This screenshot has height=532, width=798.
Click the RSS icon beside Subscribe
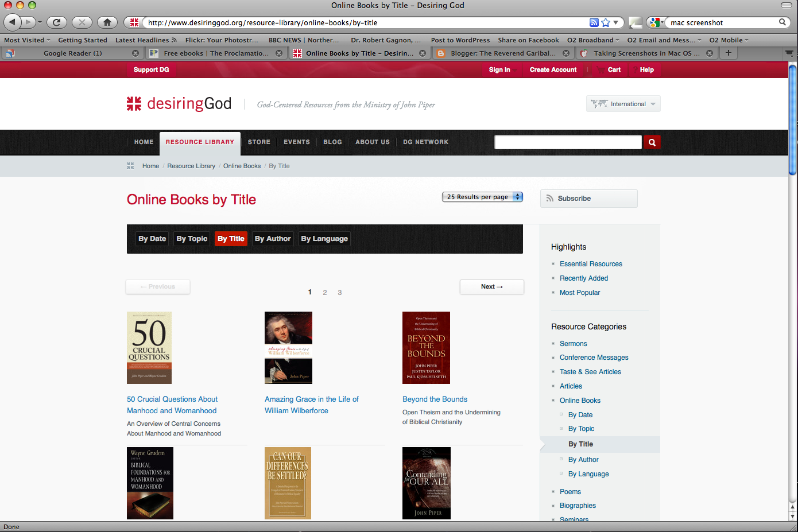[550, 199]
